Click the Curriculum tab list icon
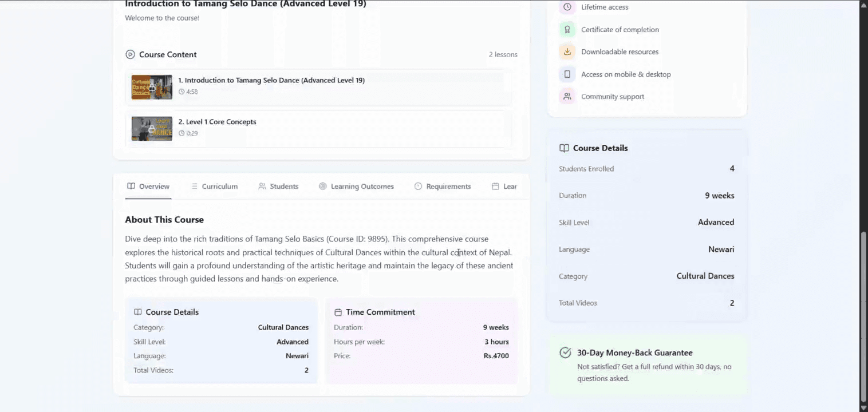 click(x=194, y=186)
